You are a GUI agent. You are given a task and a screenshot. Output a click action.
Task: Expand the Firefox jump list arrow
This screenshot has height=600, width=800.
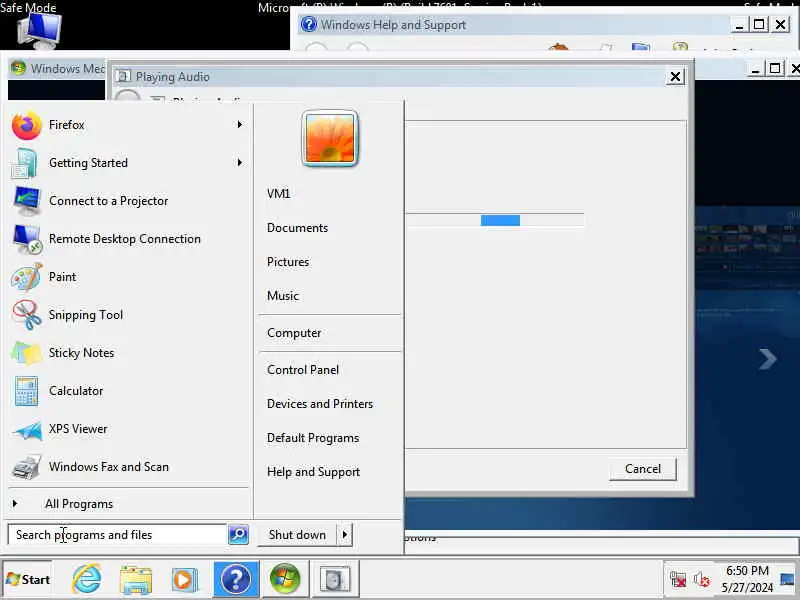tap(239, 124)
